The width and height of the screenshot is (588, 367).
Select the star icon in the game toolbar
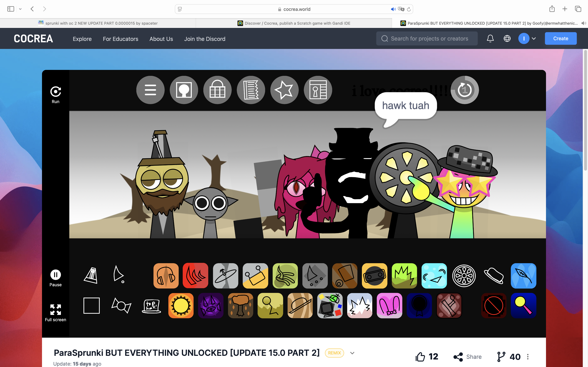coord(285,90)
